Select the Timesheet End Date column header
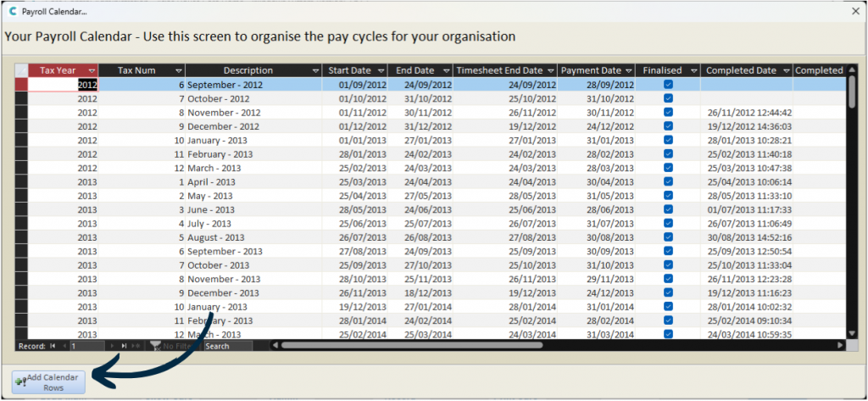Viewport: 868px width, 401px height. [x=498, y=70]
